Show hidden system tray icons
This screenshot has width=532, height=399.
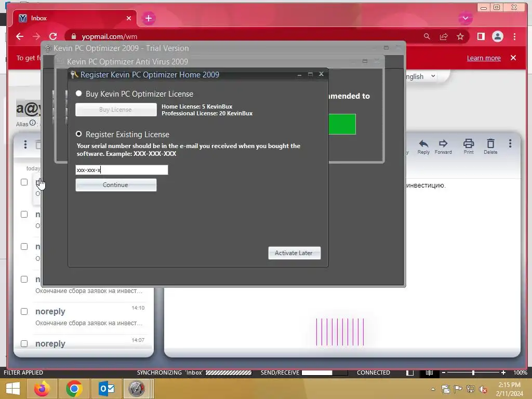click(x=433, y=389)
